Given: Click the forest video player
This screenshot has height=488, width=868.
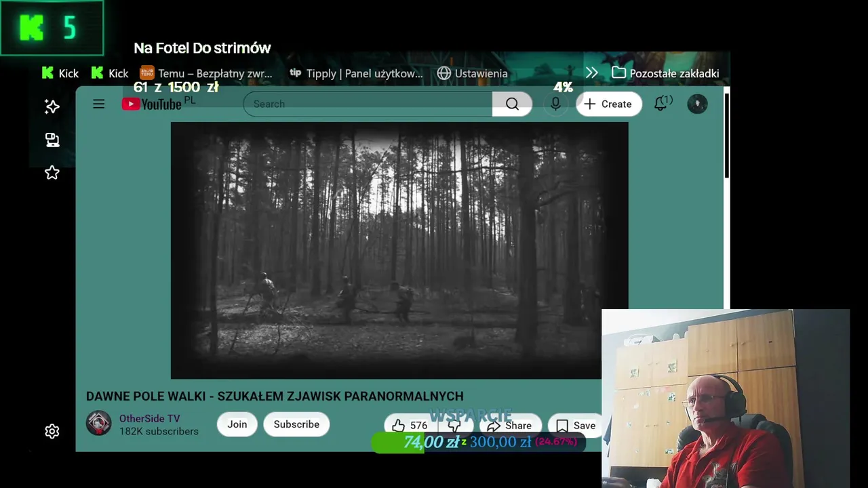Looking at the screenshot, I should point(399,250).
